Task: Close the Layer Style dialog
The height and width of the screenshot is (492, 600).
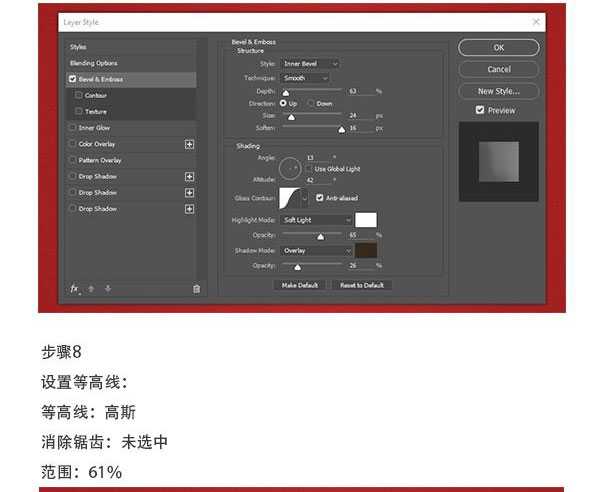Action: 536,22
